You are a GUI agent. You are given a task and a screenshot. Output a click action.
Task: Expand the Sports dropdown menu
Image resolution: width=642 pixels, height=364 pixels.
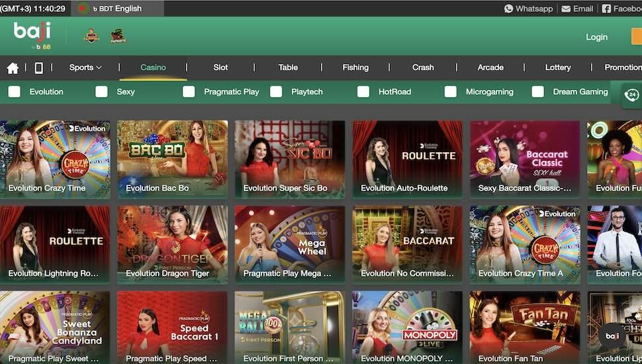[85, 68]
